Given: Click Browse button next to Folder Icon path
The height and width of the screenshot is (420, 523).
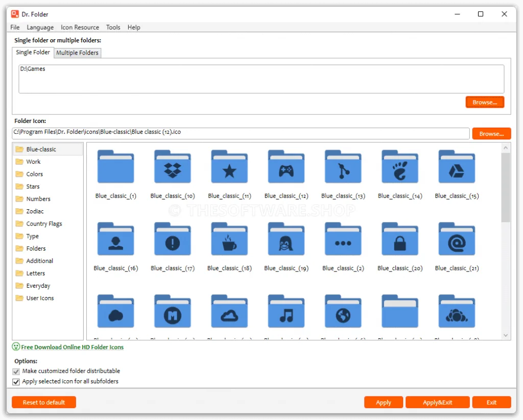Looking at the screenshot, I should click(x=491, y=134).
